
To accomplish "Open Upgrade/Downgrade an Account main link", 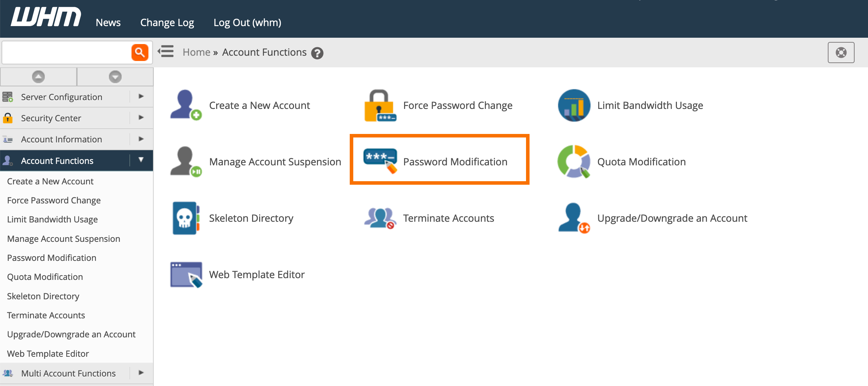I will tap(672, 218).
